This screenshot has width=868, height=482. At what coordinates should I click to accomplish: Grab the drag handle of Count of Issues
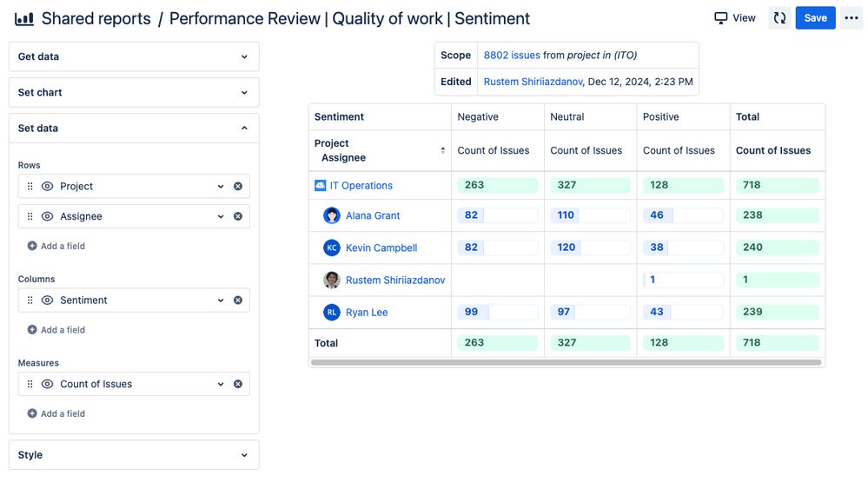coord(30,384)
